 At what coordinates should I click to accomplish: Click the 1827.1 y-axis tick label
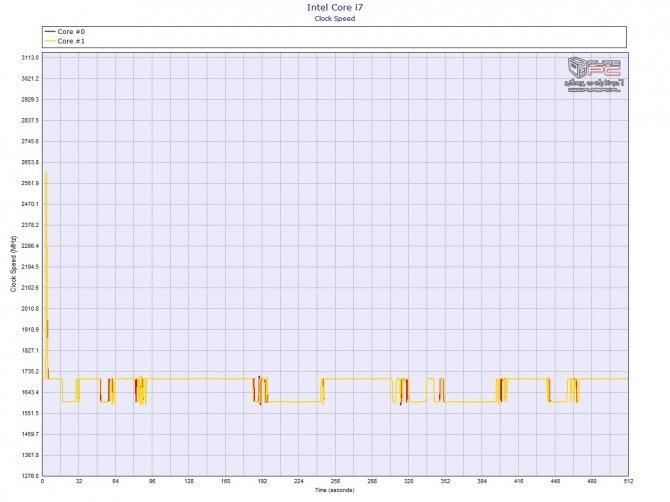[30, 351]
